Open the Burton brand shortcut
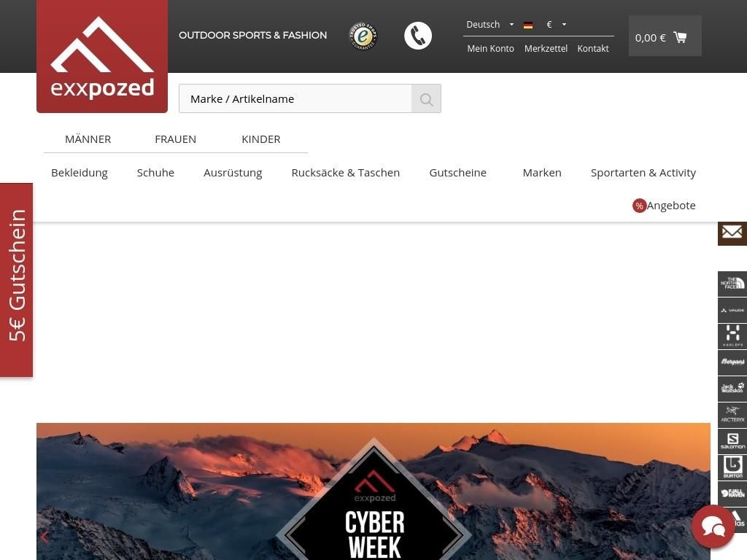The height and width of the screenshot is (560, 747). point(732,467)
